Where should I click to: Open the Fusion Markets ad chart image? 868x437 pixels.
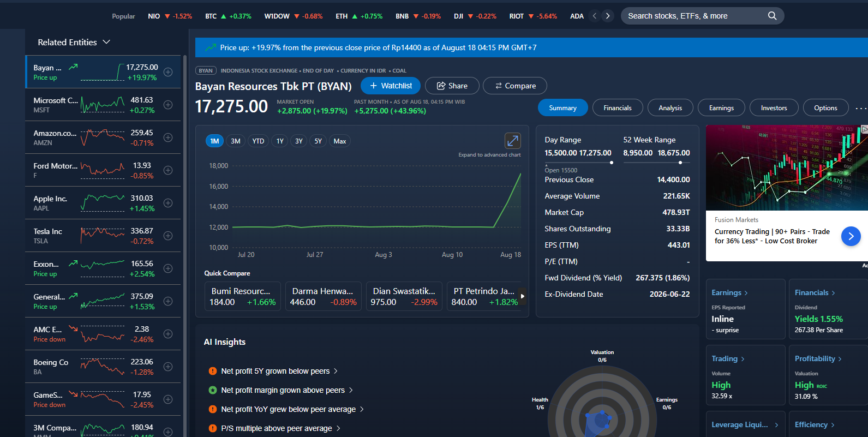787,168
